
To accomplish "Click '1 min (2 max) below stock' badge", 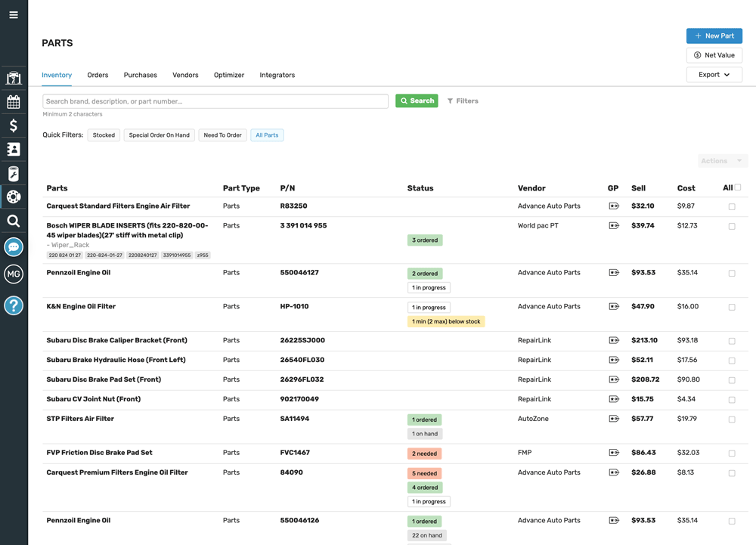I will click(x=446, y=321).
